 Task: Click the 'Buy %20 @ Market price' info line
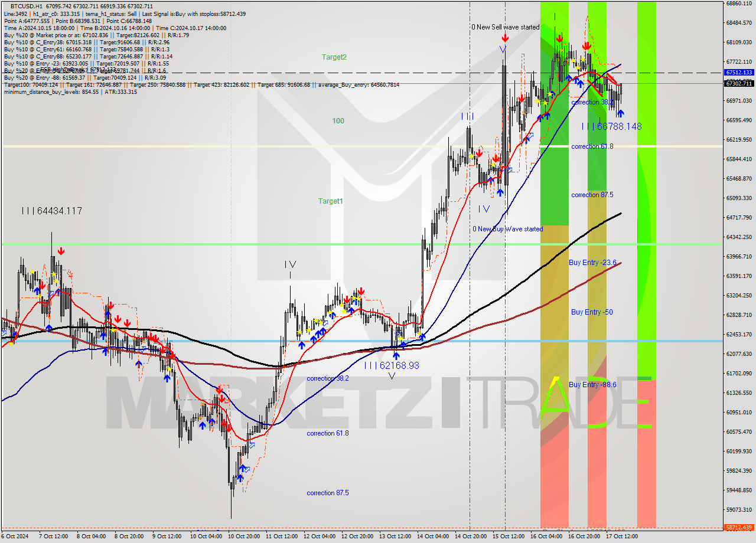96,35
